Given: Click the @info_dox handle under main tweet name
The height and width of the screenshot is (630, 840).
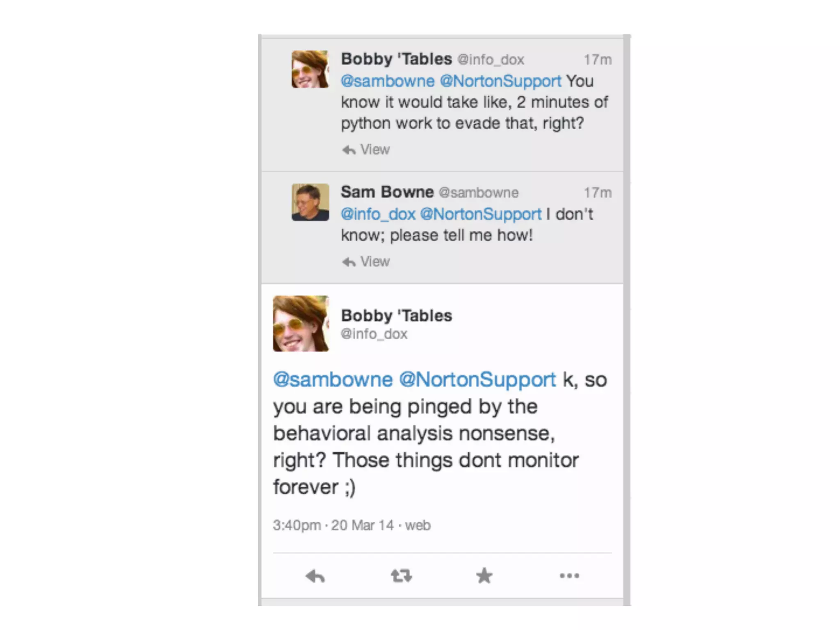Looking at the screenshot, I should click(374, 334).
